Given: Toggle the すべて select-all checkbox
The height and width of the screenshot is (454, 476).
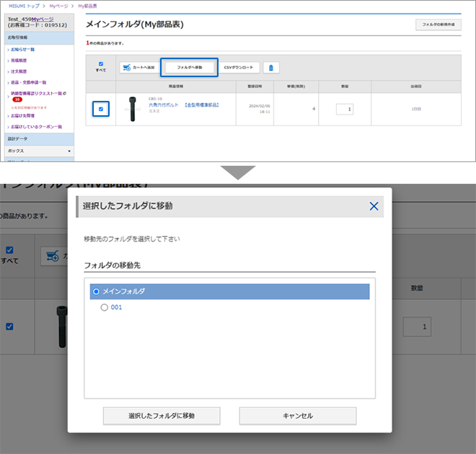Looking at the screenshot, I should coord(101,64).
